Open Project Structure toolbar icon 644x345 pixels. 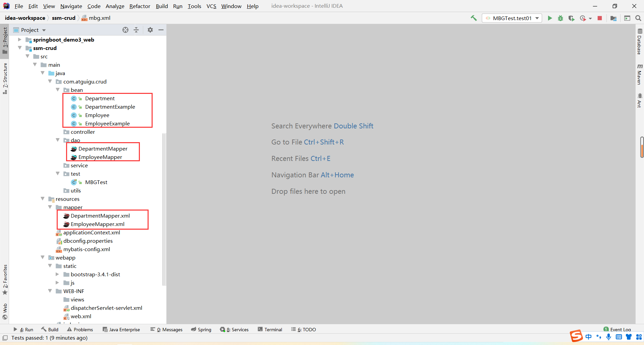[613, 18]
